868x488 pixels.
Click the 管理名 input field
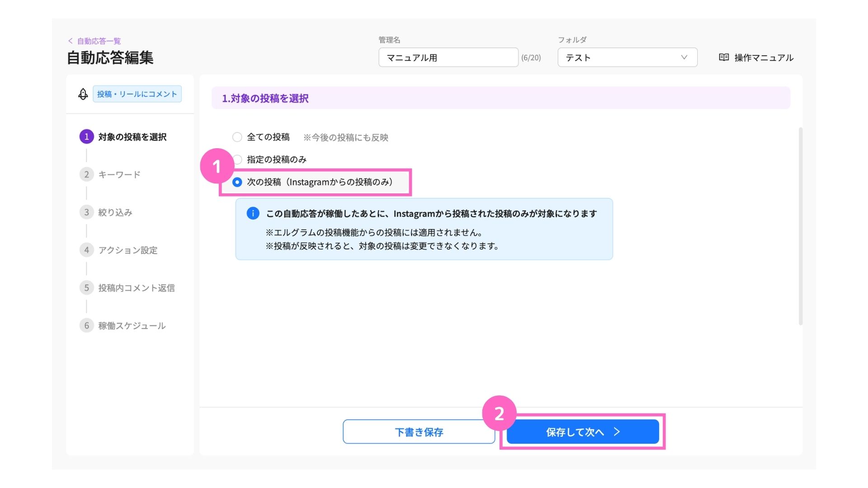pyautogui.click(x=448, y=57)
